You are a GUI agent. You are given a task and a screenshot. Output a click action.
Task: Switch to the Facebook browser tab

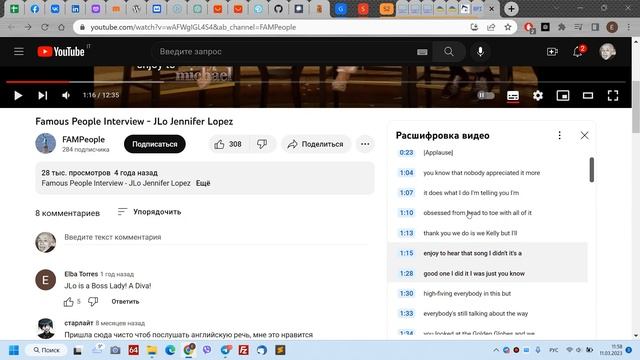click(x=35, y=9)
